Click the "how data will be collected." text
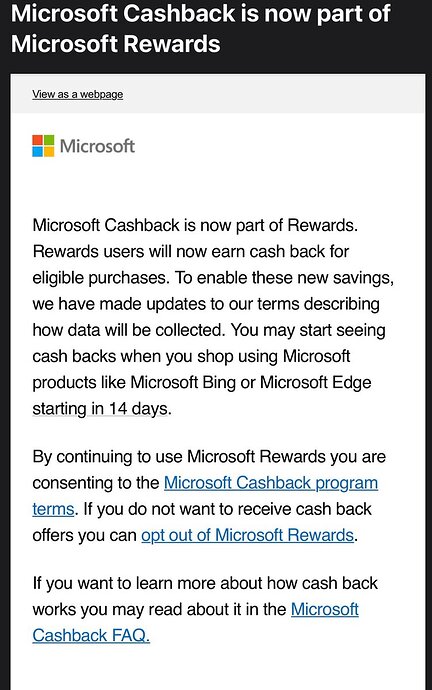This screenshot has height=690, width=432. click(x=129, y=330)
